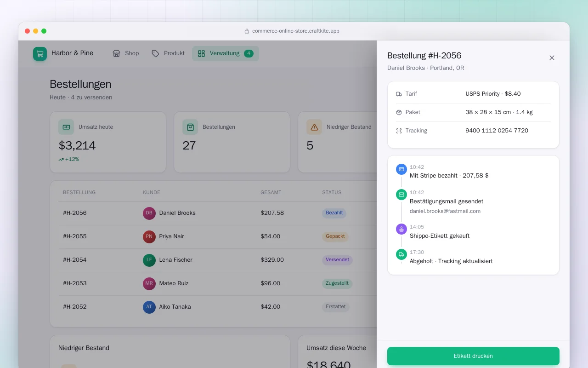Click Mateo Ruiz MR avatar

click(149, 283)
